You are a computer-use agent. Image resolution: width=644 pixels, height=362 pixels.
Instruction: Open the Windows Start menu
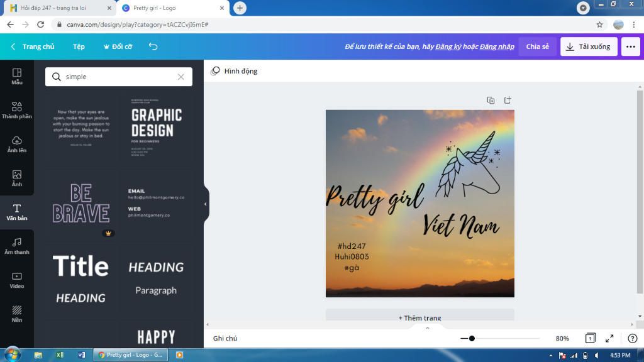(12, 354)
